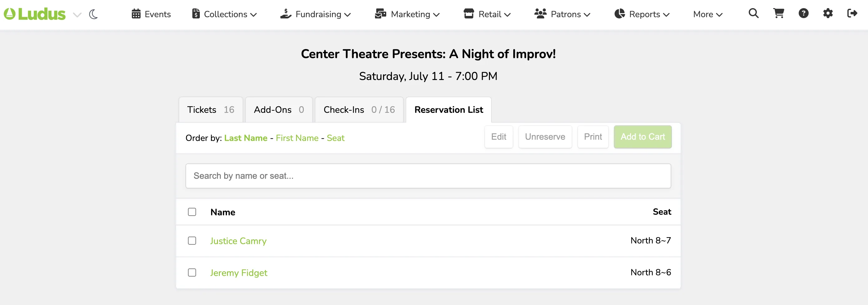Order list by Last Name
The width and height of the screenshot is (868, 305).
tap(246, 138)
